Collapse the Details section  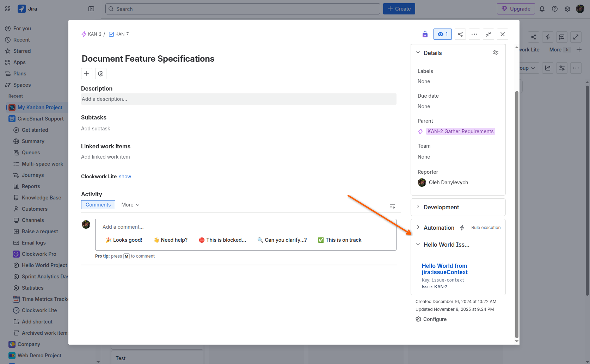(x=418, y=53)
